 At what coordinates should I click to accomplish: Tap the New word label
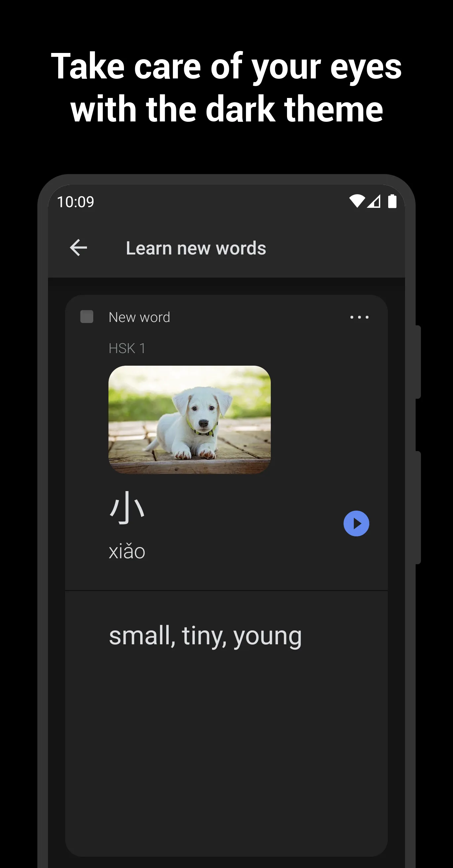pyautogui.click(x=140, y=317)
